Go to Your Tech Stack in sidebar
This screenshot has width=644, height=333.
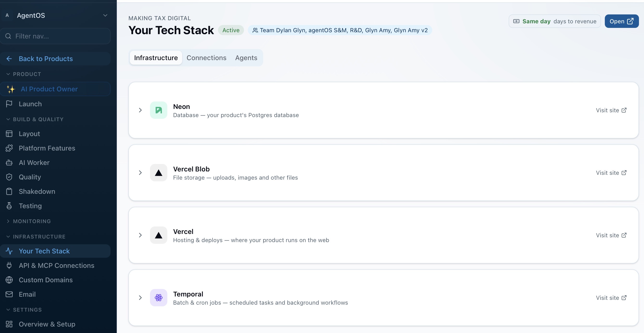pyautogui.click(x=55, y=251)
